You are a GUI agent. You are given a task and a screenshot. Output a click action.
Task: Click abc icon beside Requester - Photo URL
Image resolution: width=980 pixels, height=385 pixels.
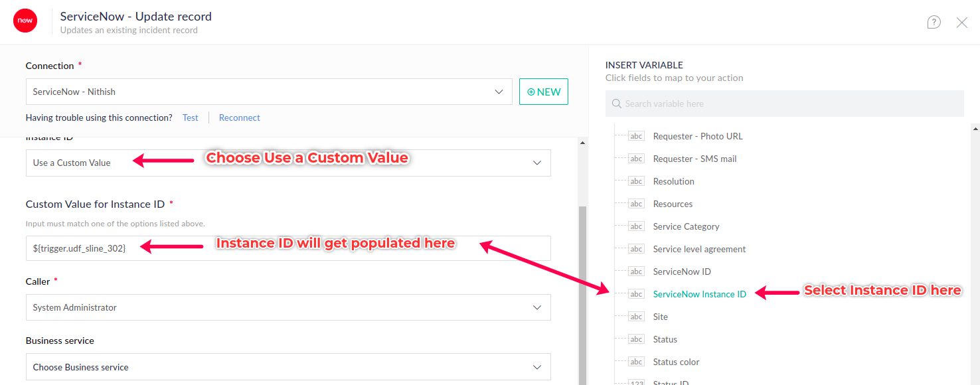[x=636, y=136]
